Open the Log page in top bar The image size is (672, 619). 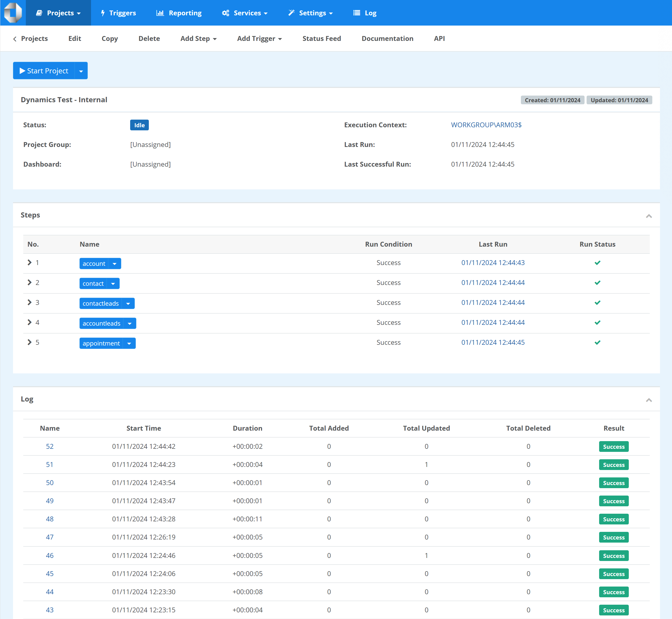(365, 13)
